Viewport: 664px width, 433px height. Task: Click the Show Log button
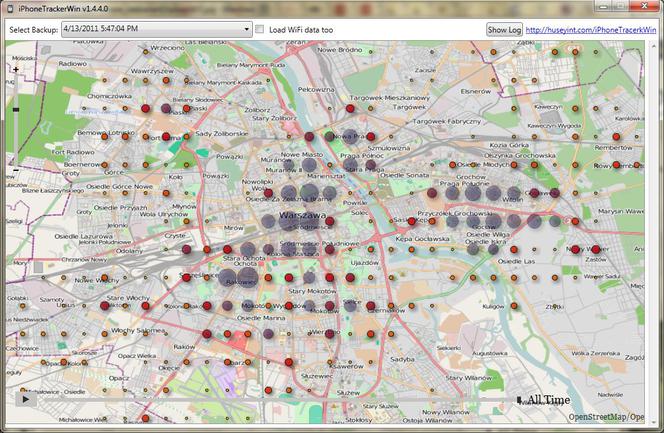pyautogui.click(x=504, y=30)
